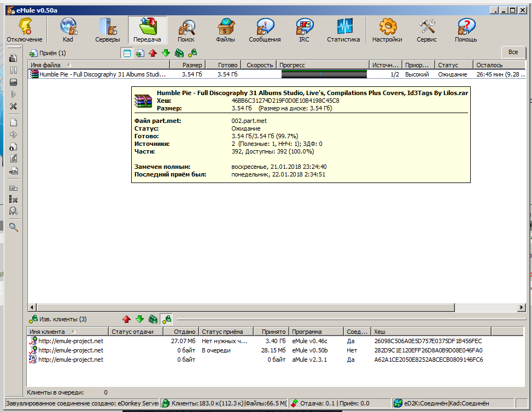Sort by Хеш column header
The height and width of the screenshot is (412, 532).
point(431,332)
